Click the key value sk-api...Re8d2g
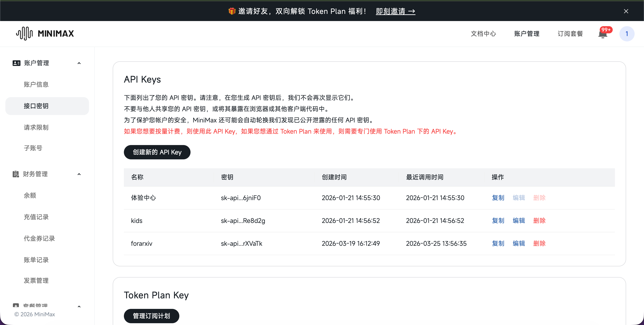 click(243, 221)
